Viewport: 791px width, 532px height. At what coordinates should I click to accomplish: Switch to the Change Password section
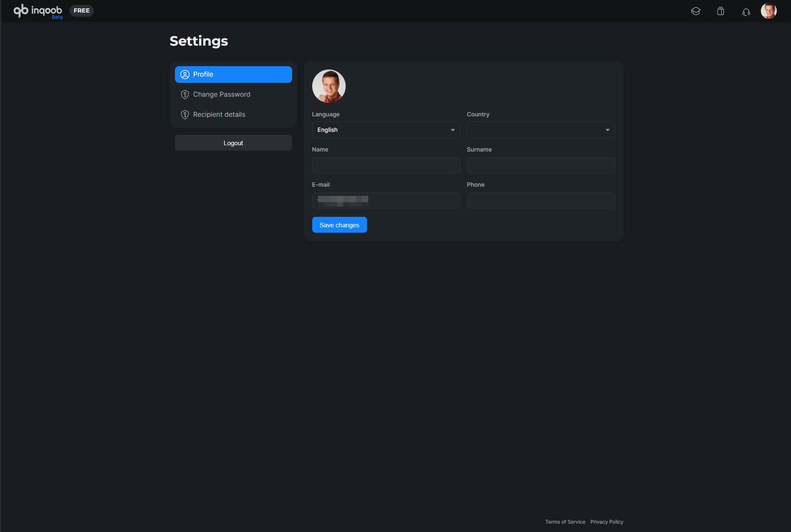[221, 94]
